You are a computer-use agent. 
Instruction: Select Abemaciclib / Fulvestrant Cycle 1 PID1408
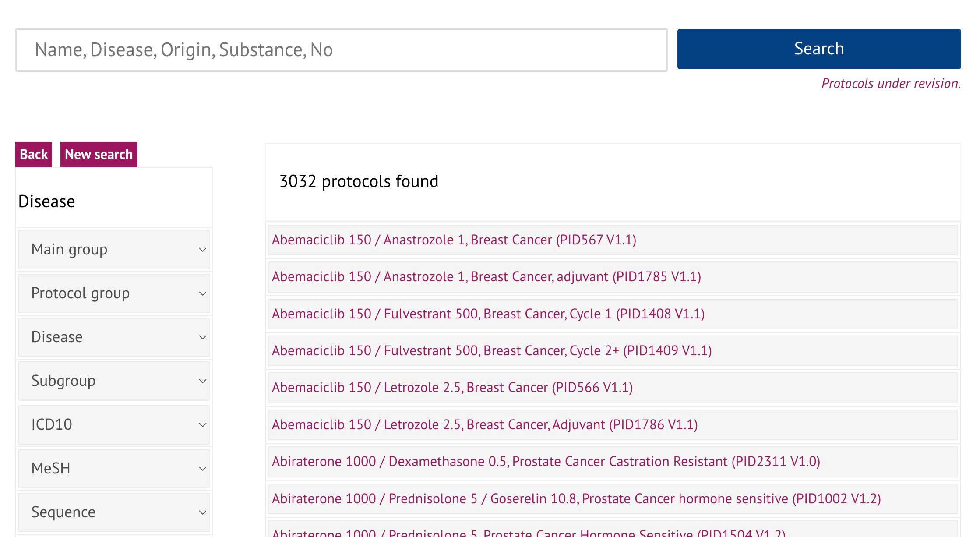(488, 314)
